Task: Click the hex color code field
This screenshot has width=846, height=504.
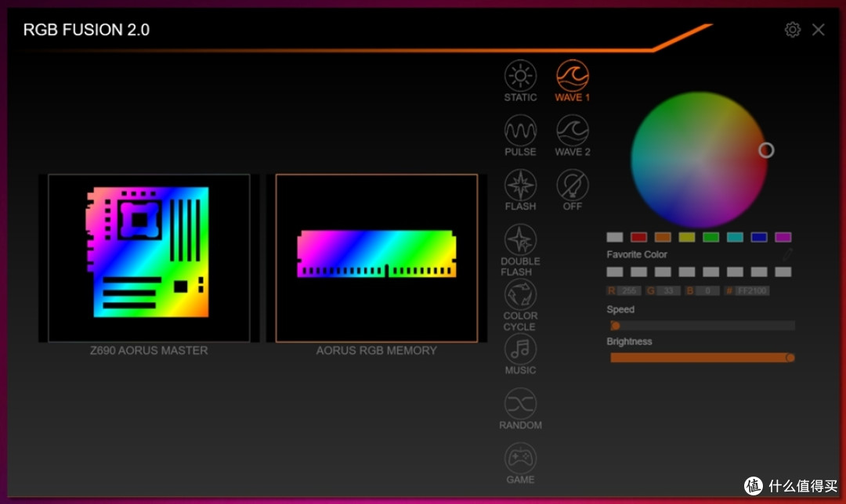Action: [752, 291]
